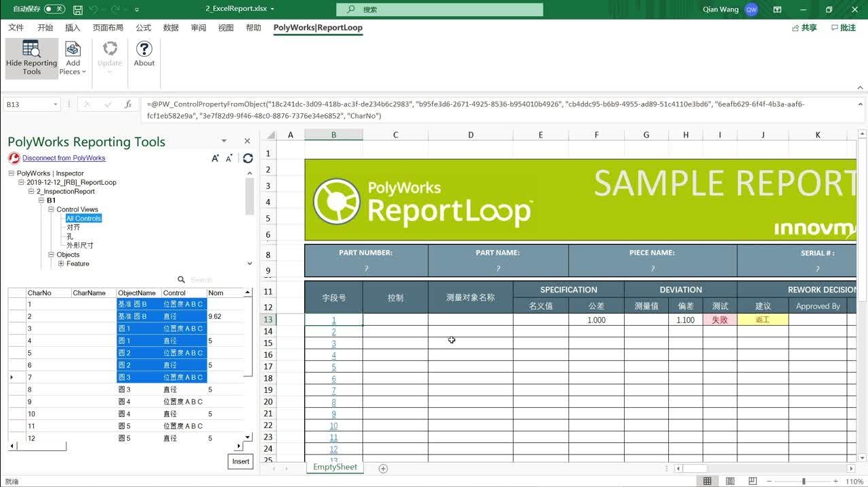Open the EmptySheet sheet tab

(335, 467)
